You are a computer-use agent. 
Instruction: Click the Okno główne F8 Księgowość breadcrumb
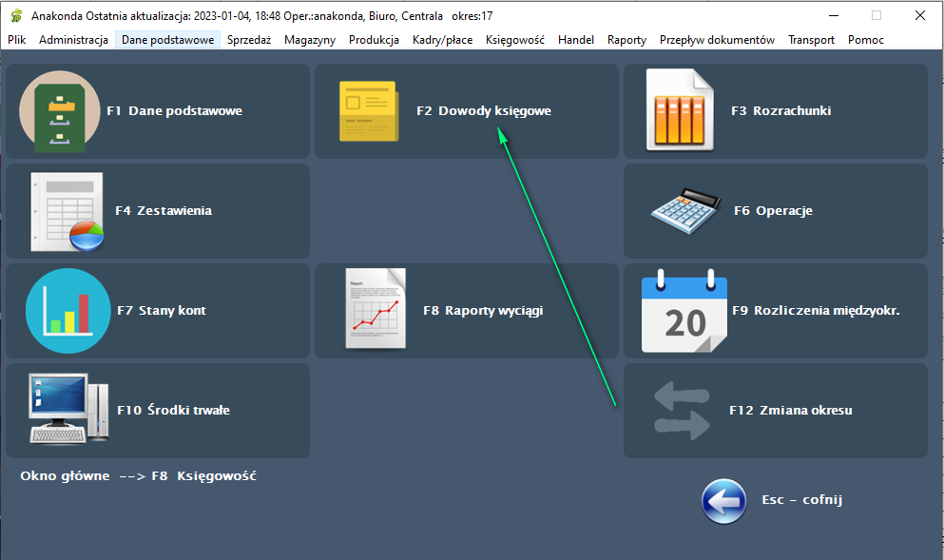139,476
